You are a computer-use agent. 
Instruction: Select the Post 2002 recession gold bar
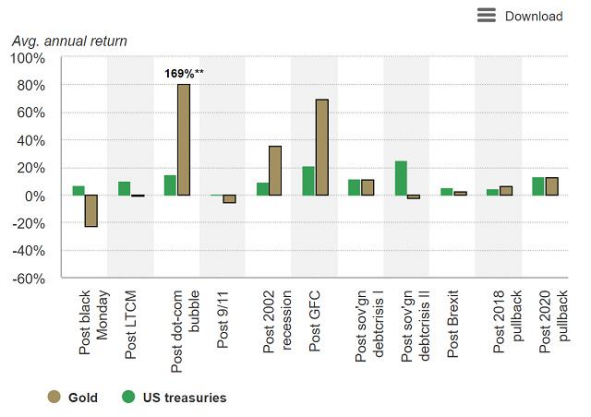click(275, 171)
